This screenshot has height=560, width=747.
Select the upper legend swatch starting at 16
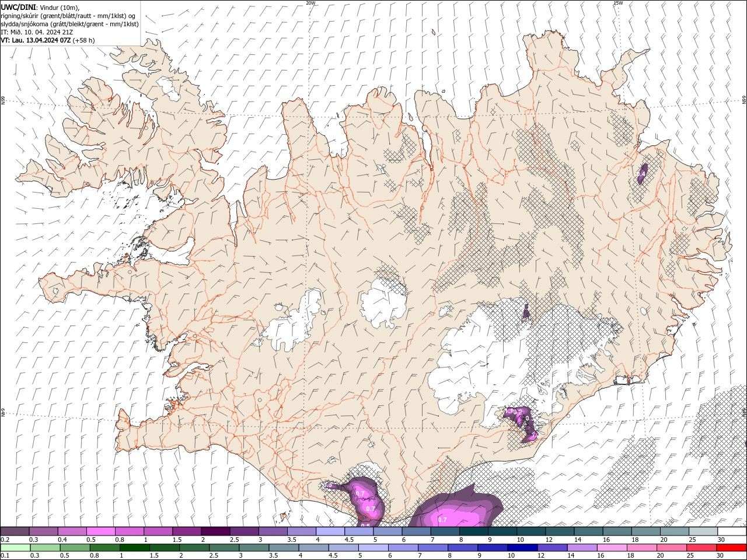617,531
